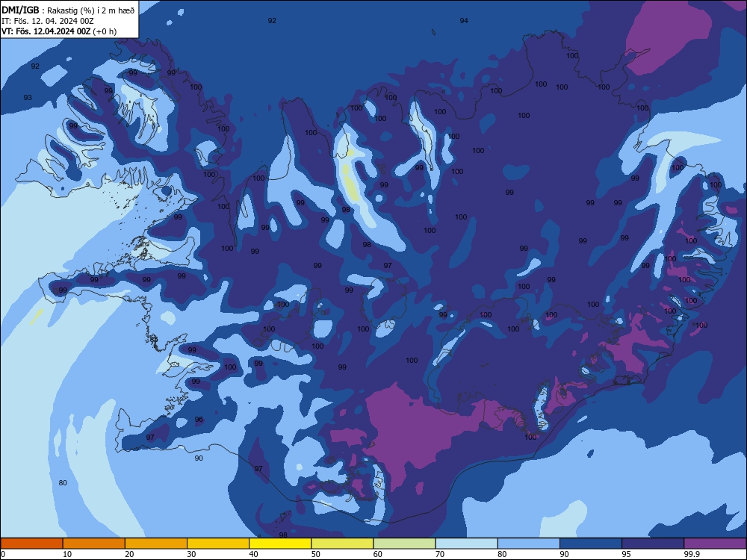Click the 'IT: Fös. 12. 04. 2024 00Z' line
The height and width of the screenshot is (560, 747).
[x=48, y=21]
